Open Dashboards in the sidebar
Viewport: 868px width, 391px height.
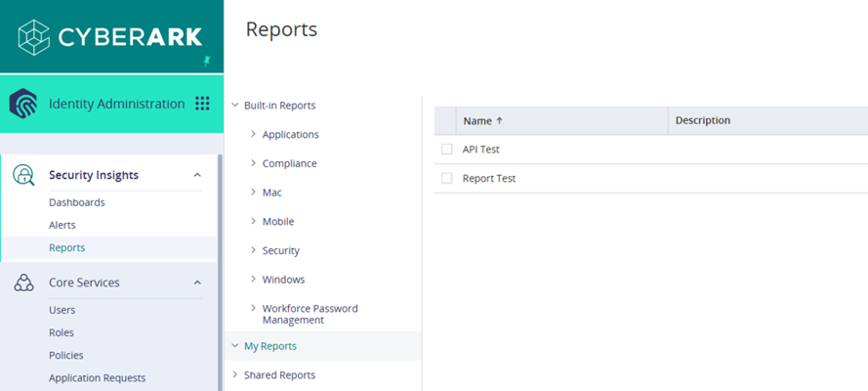tap(77, 202)
